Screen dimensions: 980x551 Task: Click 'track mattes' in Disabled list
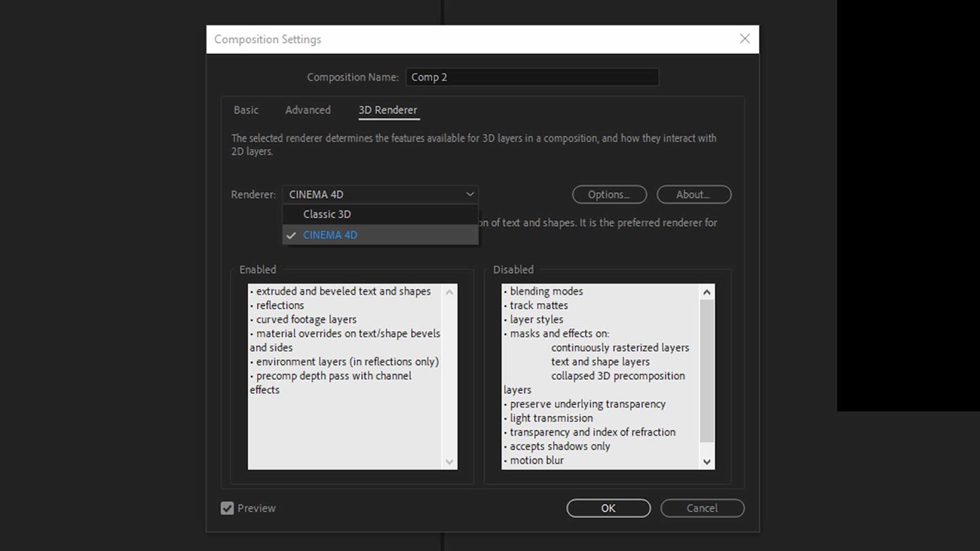pyautogui.click(x=539, y=305)
